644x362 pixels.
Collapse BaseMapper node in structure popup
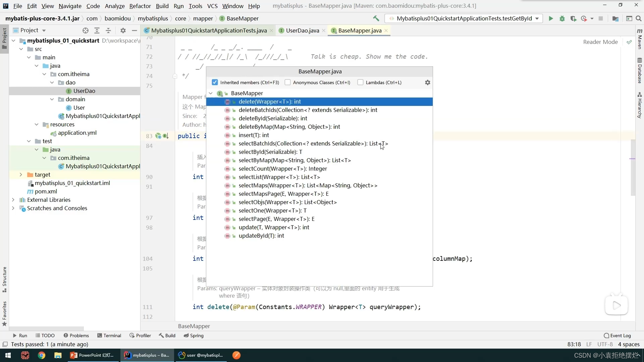(x=211, y=93)
